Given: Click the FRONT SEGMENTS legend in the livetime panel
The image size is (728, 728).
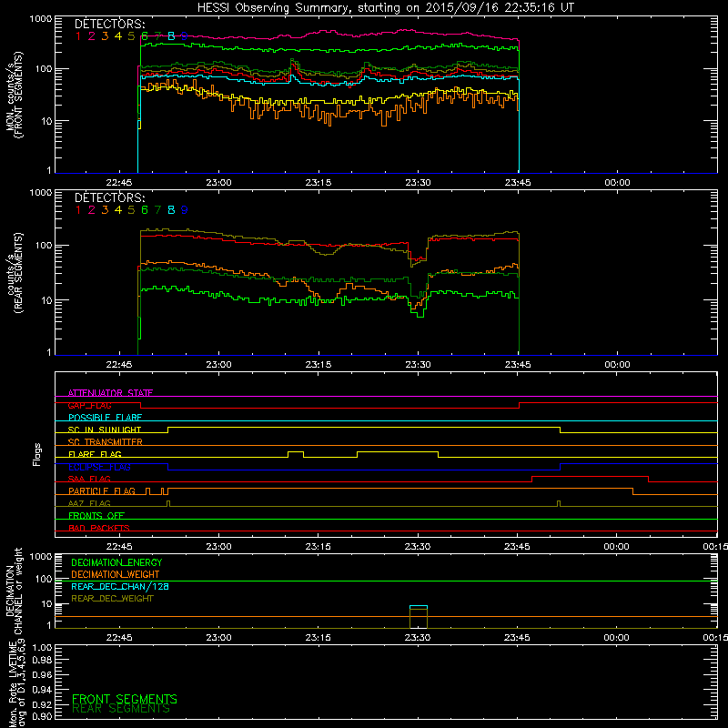Looking at the screenshot, I should 125,699.
